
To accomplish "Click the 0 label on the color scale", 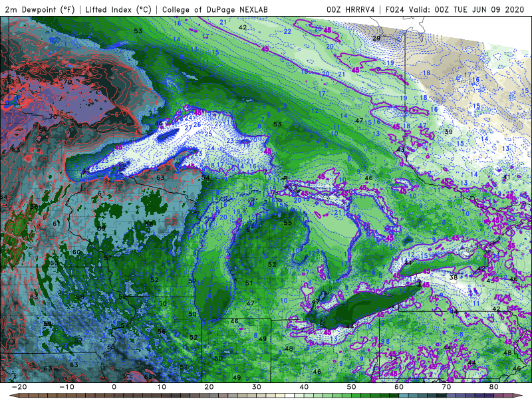I will click(x=114, y=387).
